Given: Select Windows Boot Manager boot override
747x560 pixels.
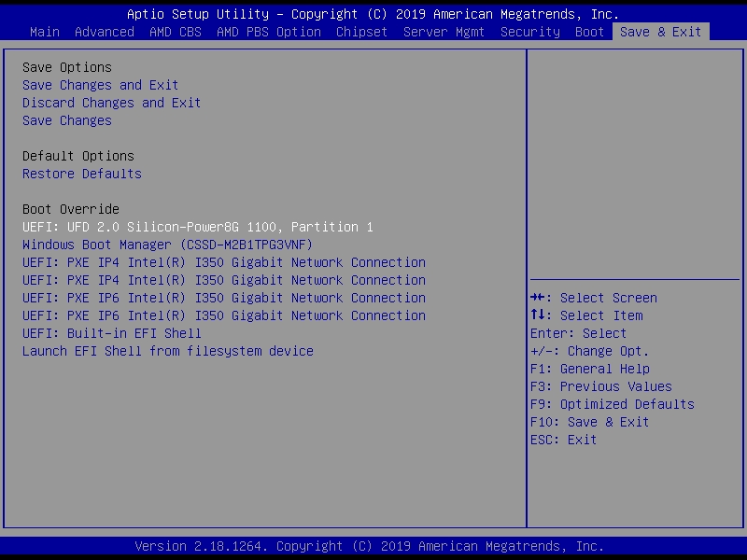Looking at the screenshot, I should (x=167, y=245).
